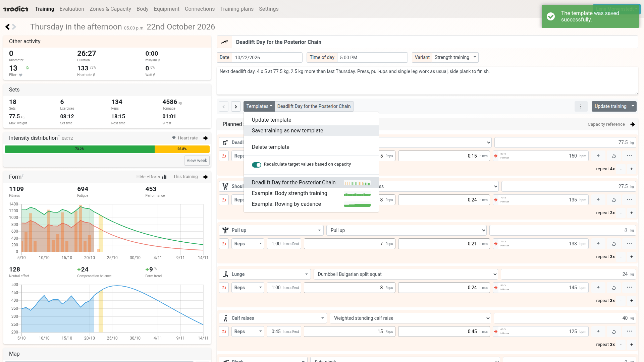Open Dumbbell Bulgarian split squat dropdown
644x362 pixels.
[x=406, y=275]
